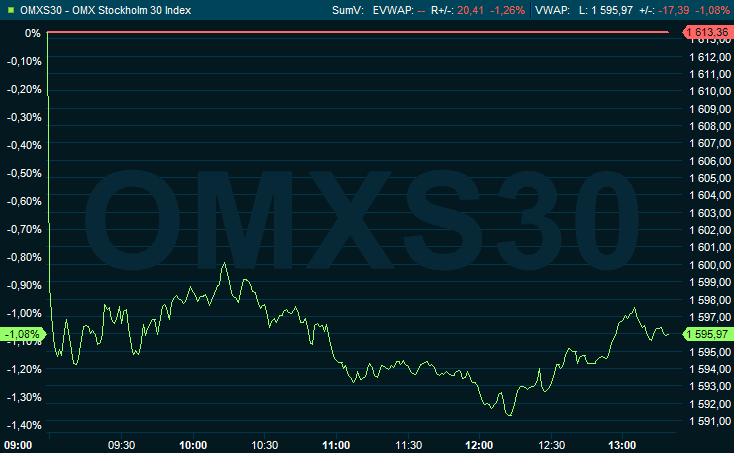Click the -0,40% axis label
734x453 pixels.
pos(24,146)
